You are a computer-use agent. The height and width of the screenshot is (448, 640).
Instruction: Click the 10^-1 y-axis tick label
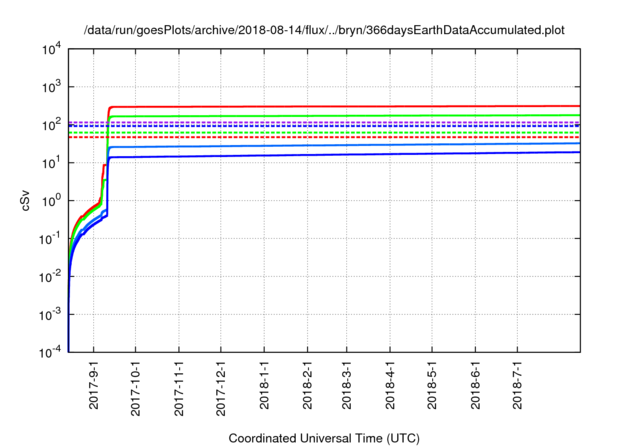(51, 238)
